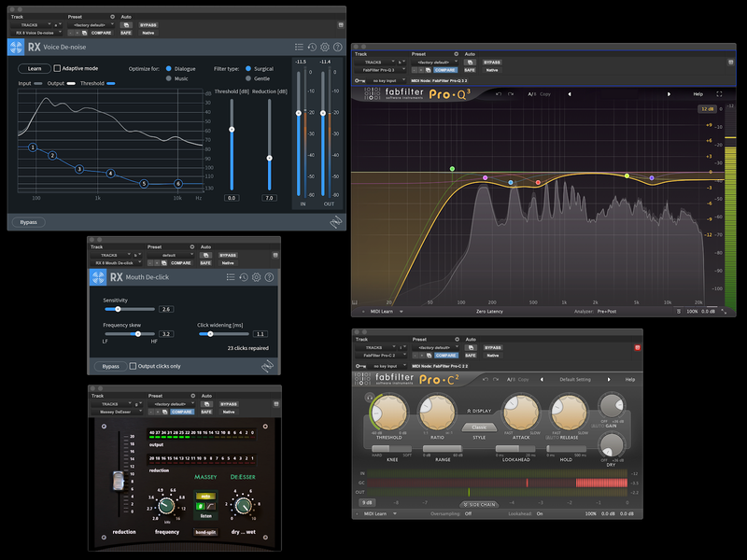Go to next preset in Pro-Q 3

pyautogui.click(x=669, y=94)
